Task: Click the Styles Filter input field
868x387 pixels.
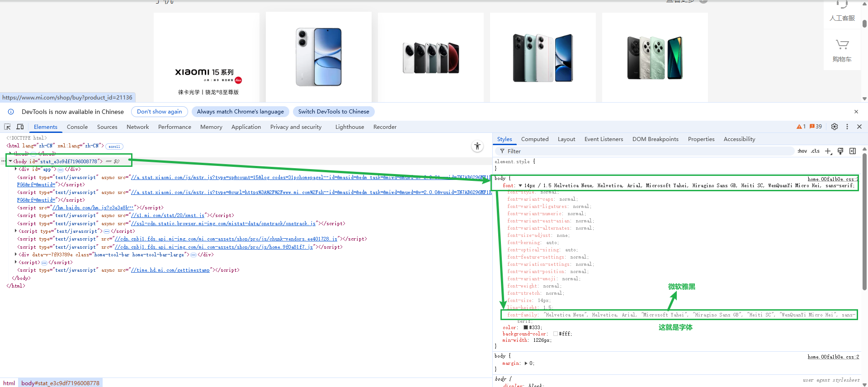Action: (x=644, y=151)
